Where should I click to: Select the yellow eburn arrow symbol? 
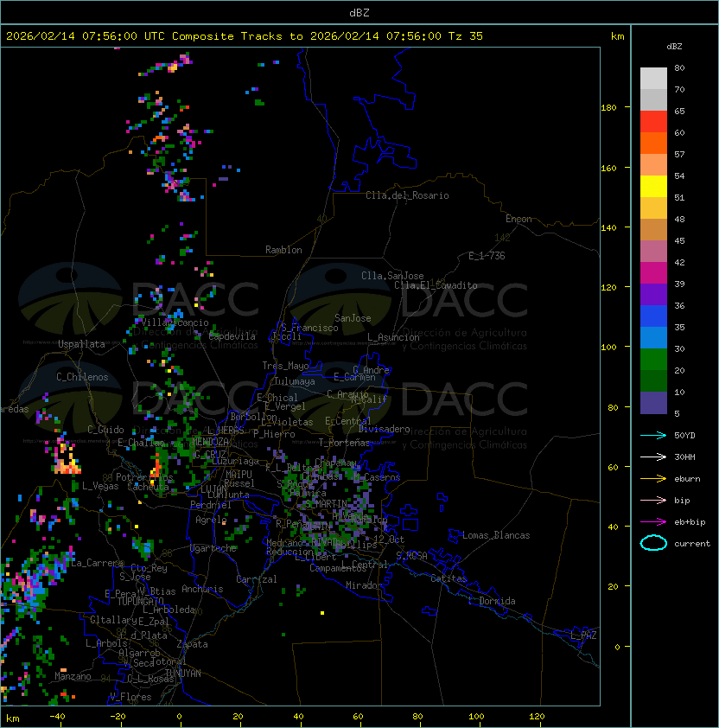[653, 479]
